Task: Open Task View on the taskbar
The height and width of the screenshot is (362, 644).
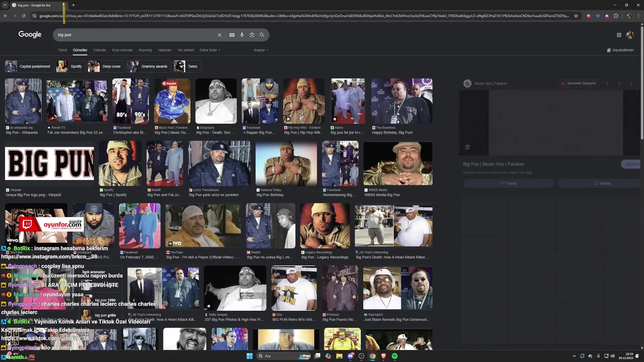Action: click(317, 356)
